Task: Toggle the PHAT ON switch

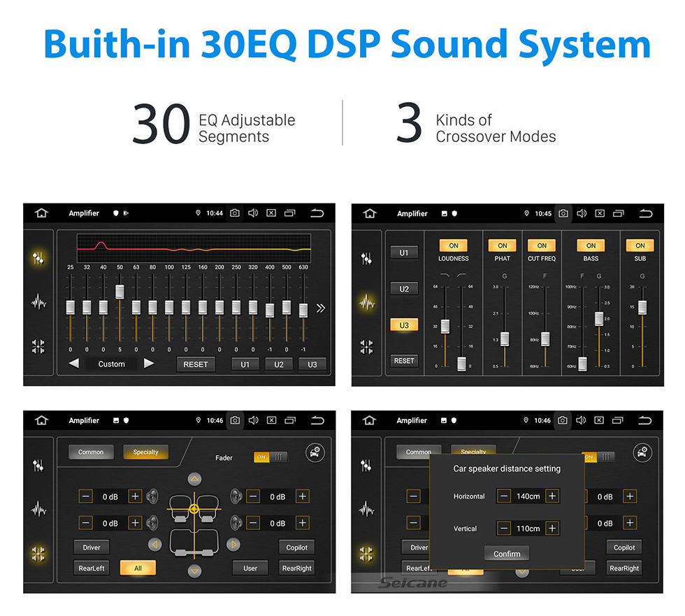Action: coord(503,245)
